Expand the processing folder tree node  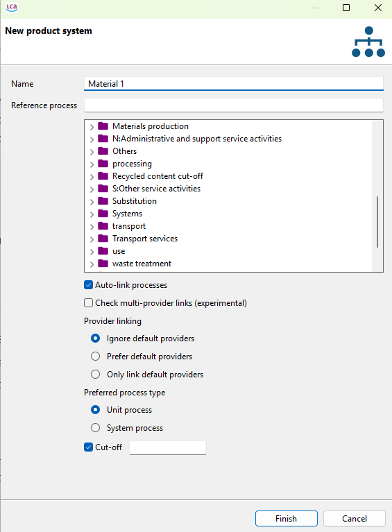tap(92, 164)
